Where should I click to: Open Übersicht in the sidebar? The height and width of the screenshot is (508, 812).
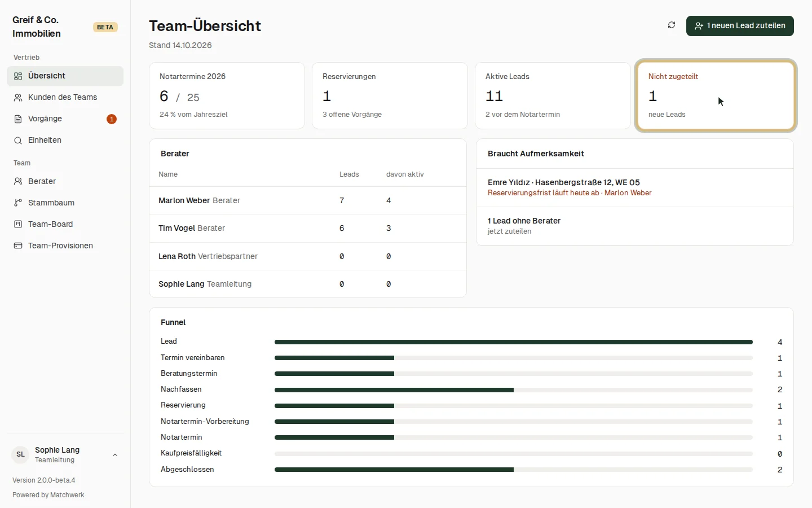point(65,76)
